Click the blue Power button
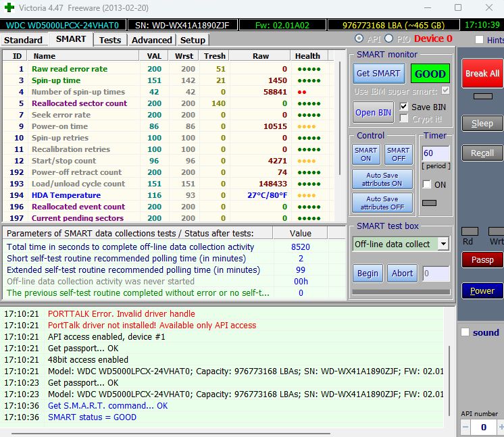504x437 pixels. tap(482, 291)
